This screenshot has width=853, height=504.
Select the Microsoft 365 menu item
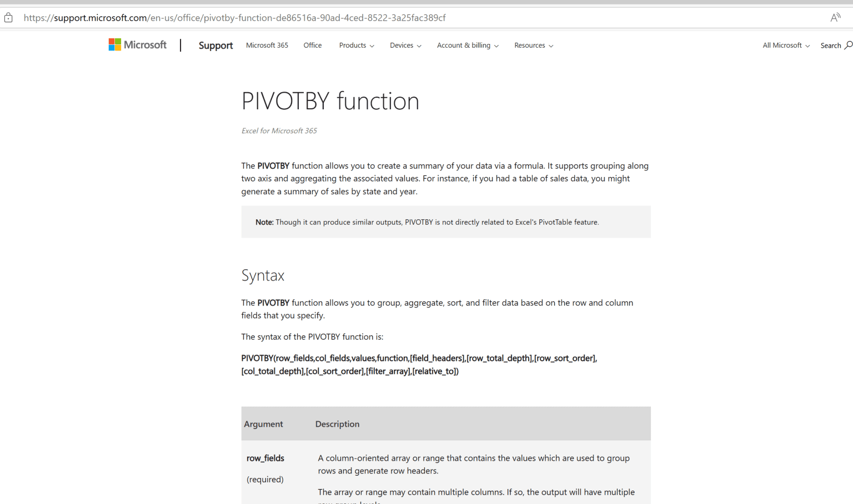click(267, 45)
